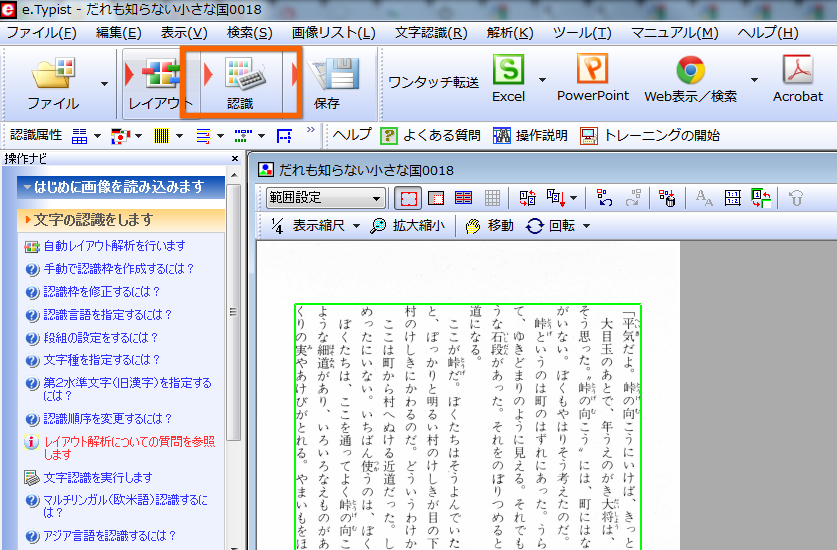
Task: Send the result to Excel
Action: point(508,78)
